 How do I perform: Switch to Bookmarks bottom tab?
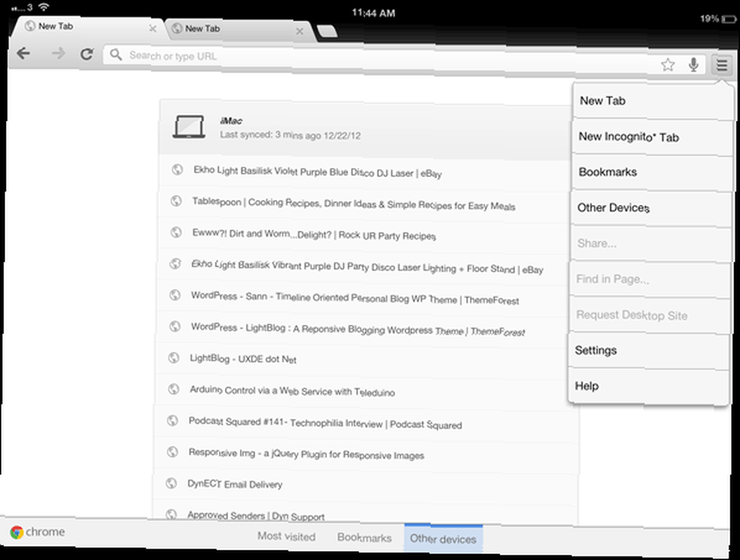(364, 538)
